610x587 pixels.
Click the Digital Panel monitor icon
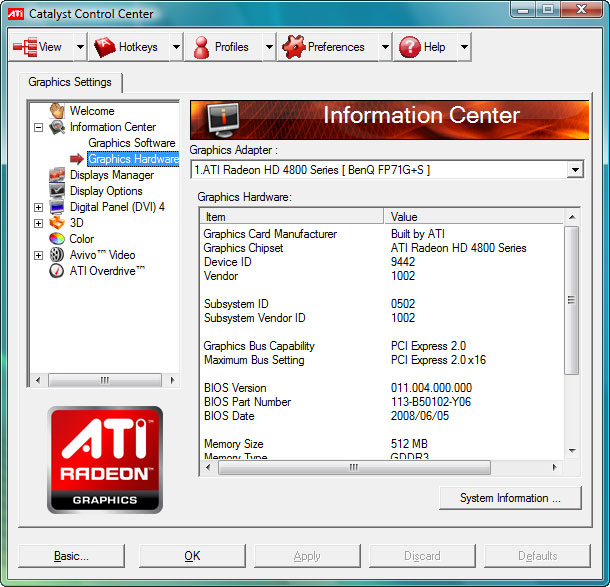point(57,207)
